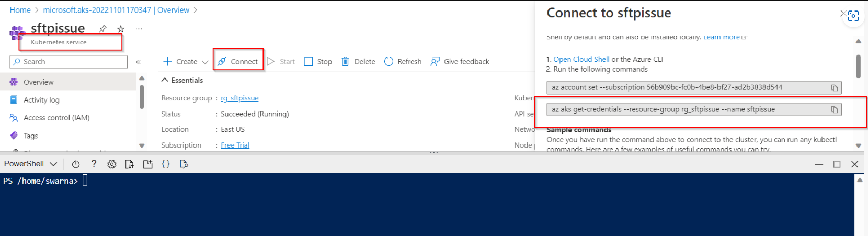The image size is (868, 236).
Task: Open the more options ellipsis beside sftpissue
Action: pos(139,29)
